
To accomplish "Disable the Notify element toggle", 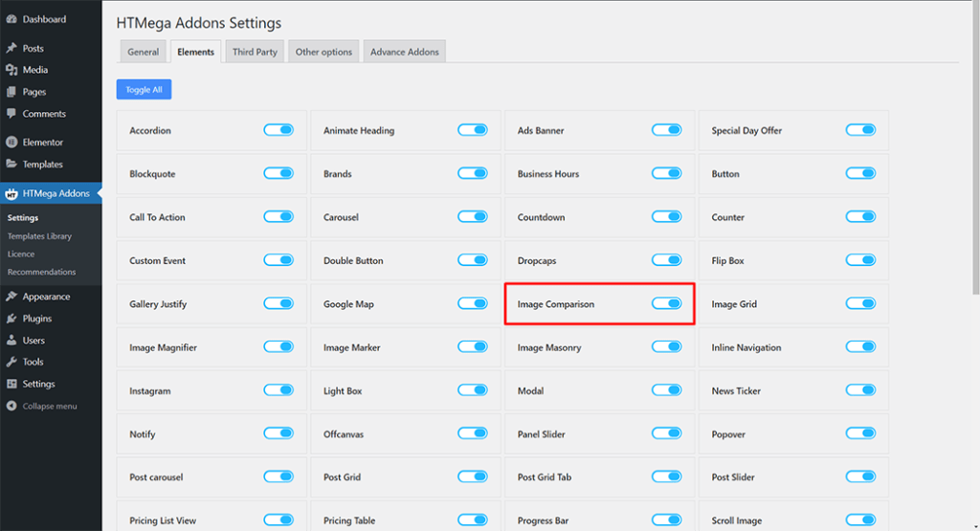I will (278, 433).
